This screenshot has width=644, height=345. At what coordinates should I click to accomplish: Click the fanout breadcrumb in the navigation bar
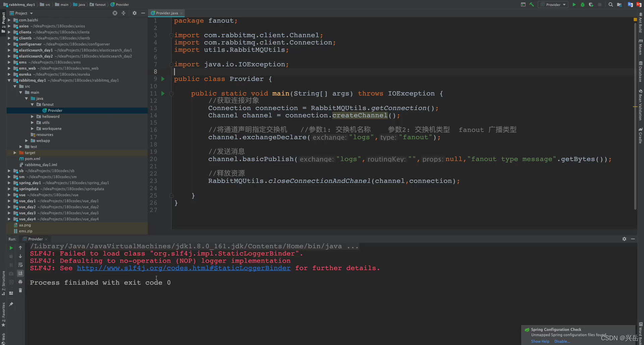pos(98,5)
